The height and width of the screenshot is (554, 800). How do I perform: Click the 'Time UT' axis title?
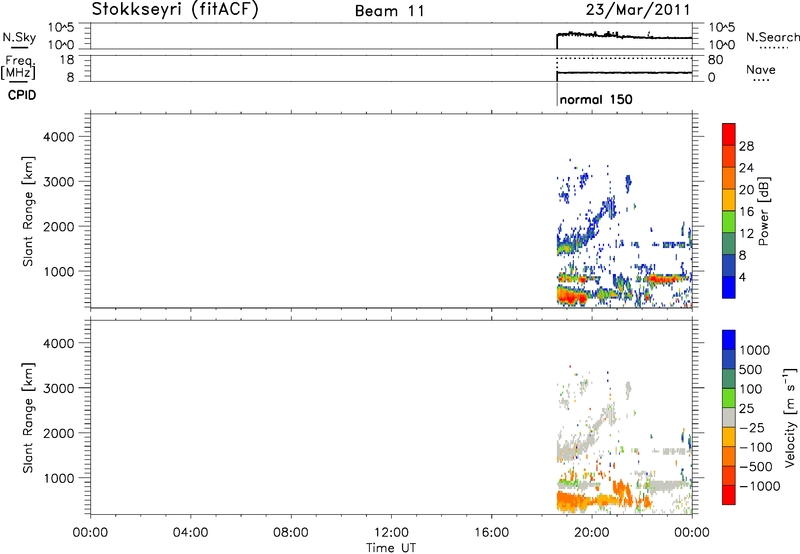pyautogui.click(x=391, y=548)
